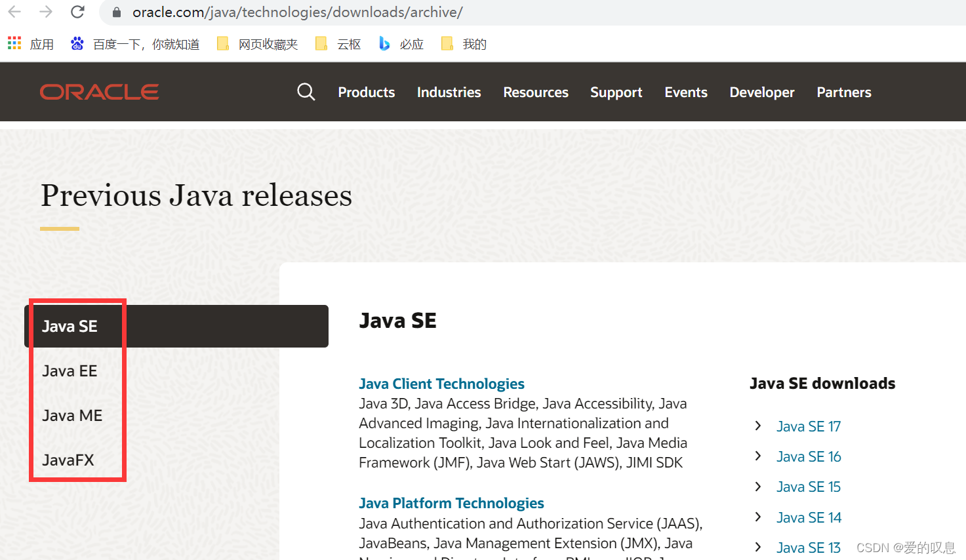Click the chevron beside Java SE 13
The height and width of the screenshot is (560, 966).
point(758,547)
